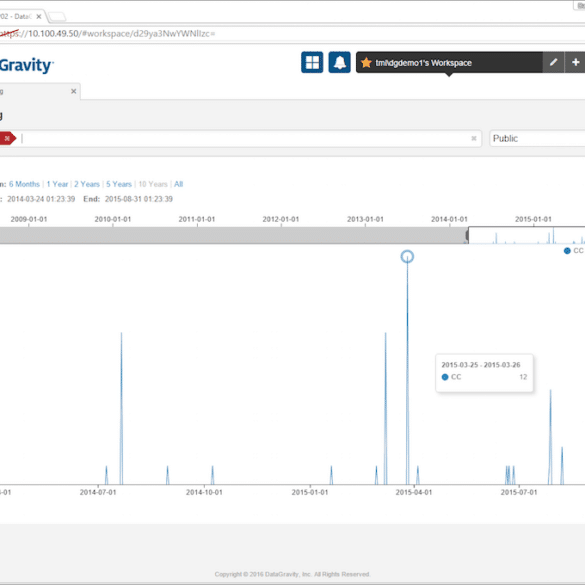
Task: Click the 2014-10-01 axis label
Action: (x=204, y=492)
